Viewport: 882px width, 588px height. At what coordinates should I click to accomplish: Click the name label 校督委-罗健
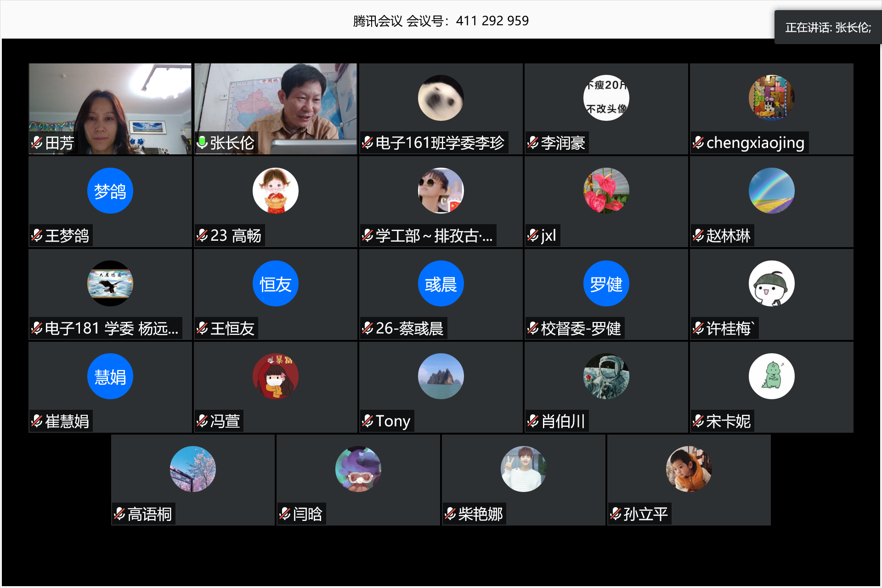coord(581,328)
